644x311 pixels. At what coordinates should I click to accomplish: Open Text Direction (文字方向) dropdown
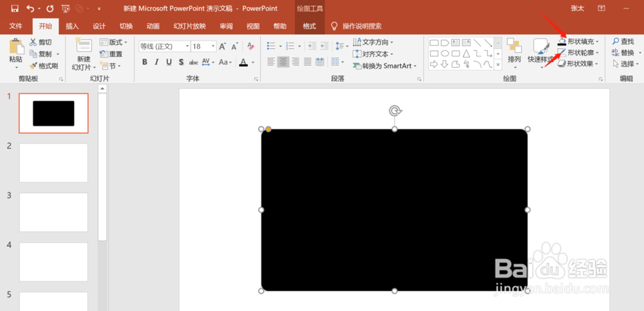tap(373, 42)
